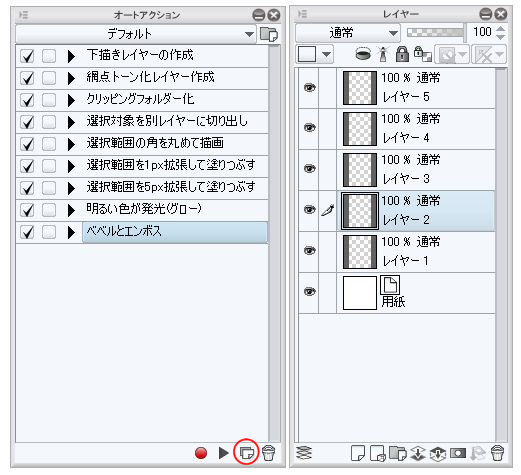The height and width of the screenshot is (475, 521).
Task: Delete layer using layer panel trash icon
Action: click(x=498, y=453)
